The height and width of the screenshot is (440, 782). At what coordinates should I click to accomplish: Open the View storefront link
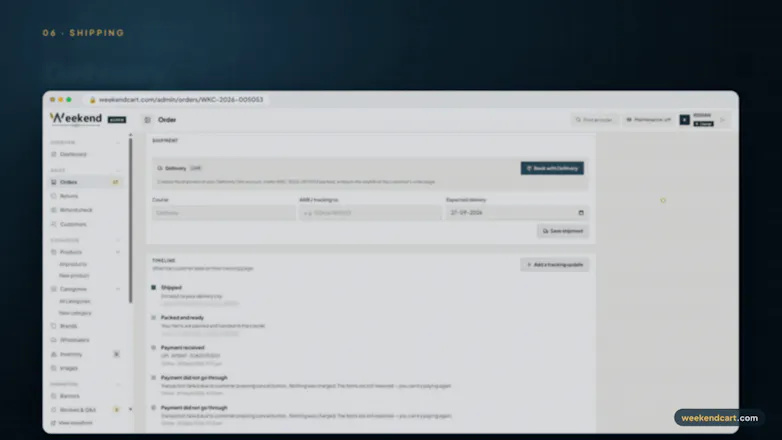(x=75, y=423)
